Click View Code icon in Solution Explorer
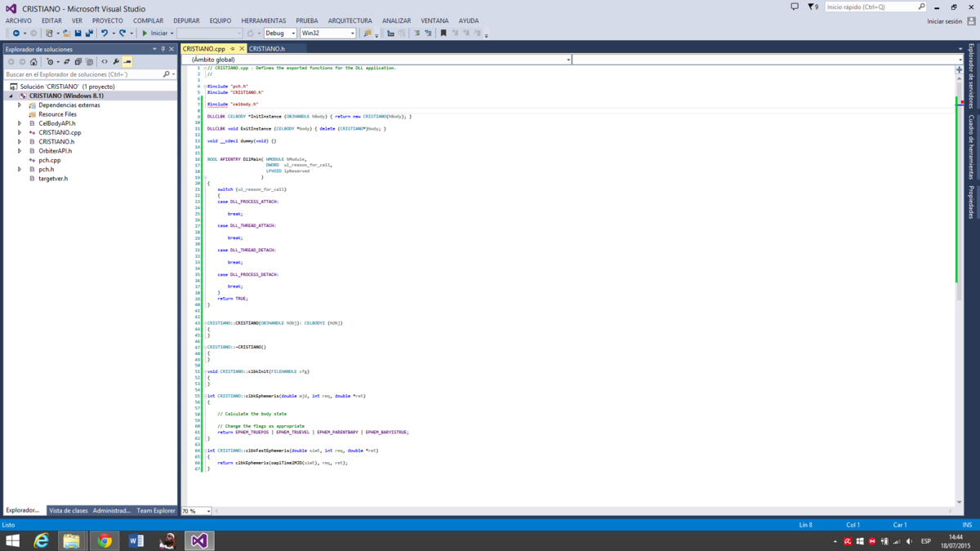The width and height of the screenshot is (980, 551). [x=105, y=62]
